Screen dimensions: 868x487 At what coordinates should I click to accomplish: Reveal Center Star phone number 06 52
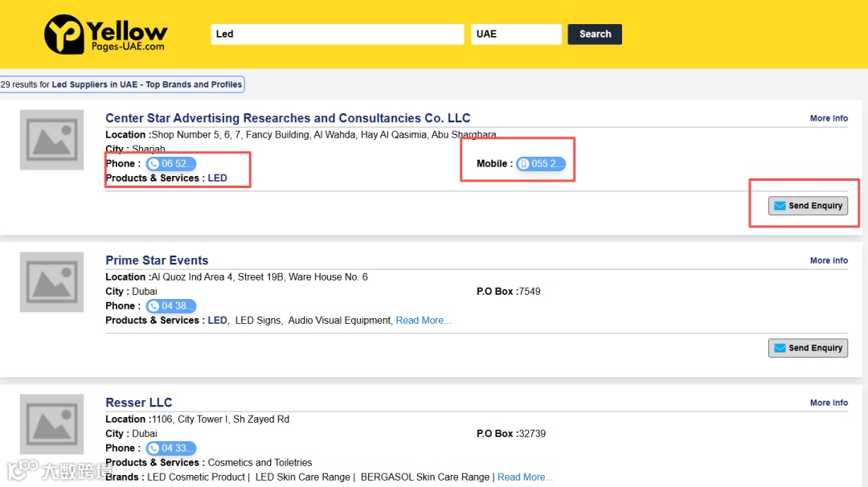coord(171,164)
